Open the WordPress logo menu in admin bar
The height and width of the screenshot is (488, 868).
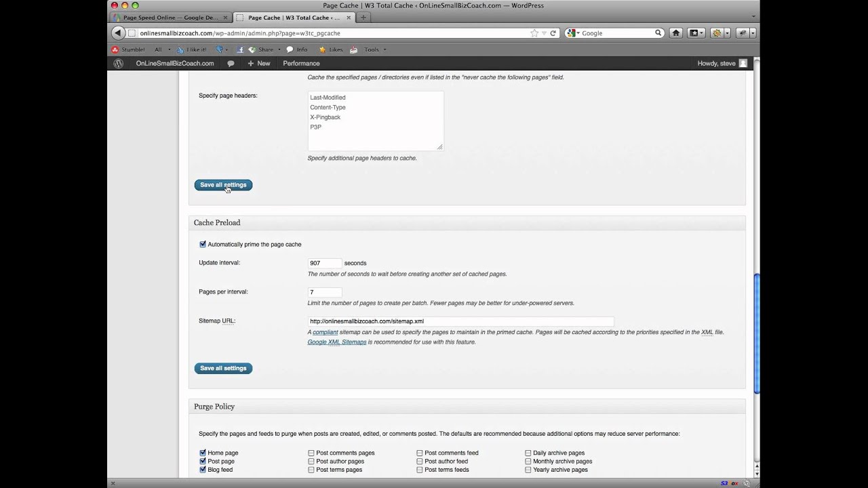click(118, 63)
